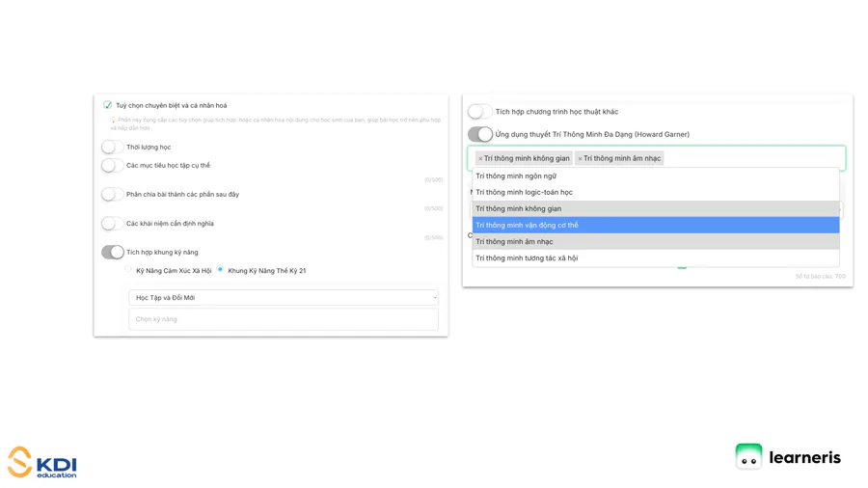
Task: Turn on 'Các mục tiêu học tập cụ thể'
Action: [x=113, y=165]
